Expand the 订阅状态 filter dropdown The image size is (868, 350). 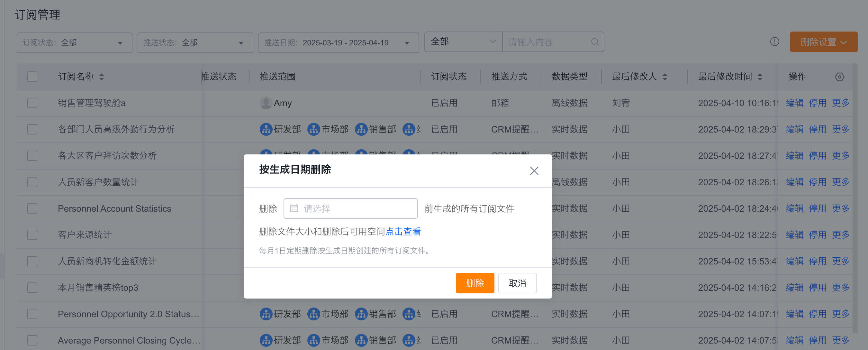click(74, 43)
